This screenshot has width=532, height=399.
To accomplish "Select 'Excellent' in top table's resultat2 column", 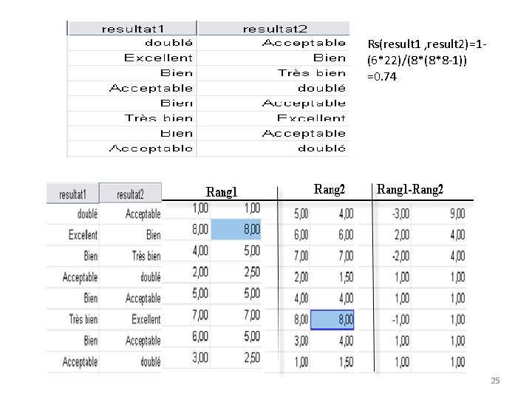I will 311,118.
